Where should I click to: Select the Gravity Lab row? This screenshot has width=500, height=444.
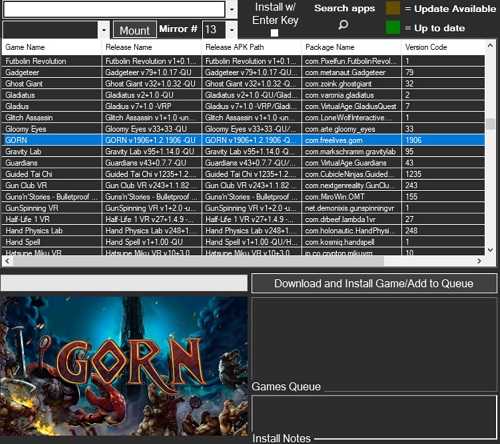tap(243, 151)
